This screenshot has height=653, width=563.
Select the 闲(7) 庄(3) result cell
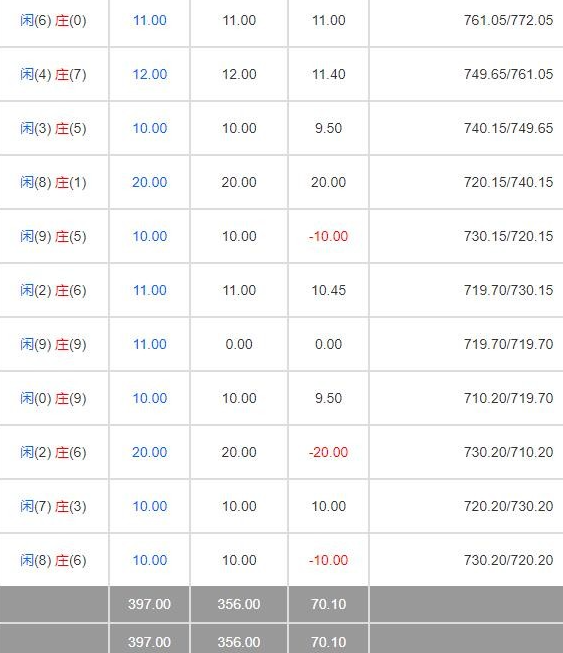click(53, 506)
